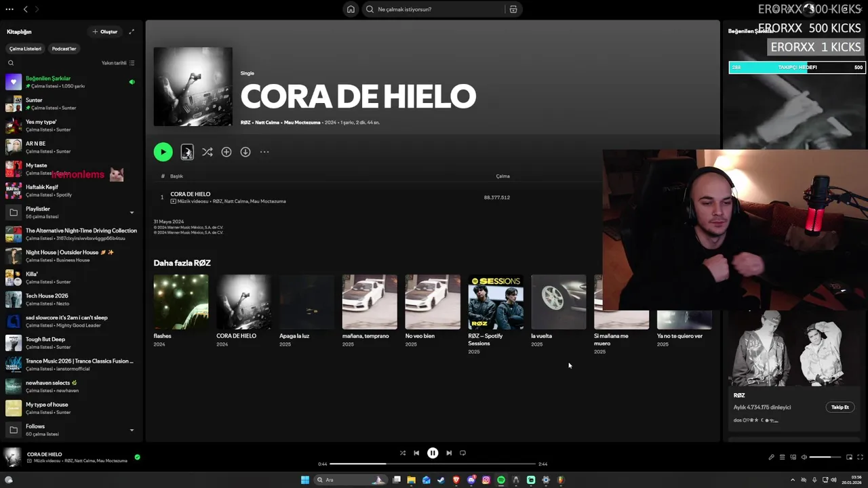Open the 'mañana, temprano' album card
The image size is (868, 488).
pyautogui.click(x=370, y=311)
